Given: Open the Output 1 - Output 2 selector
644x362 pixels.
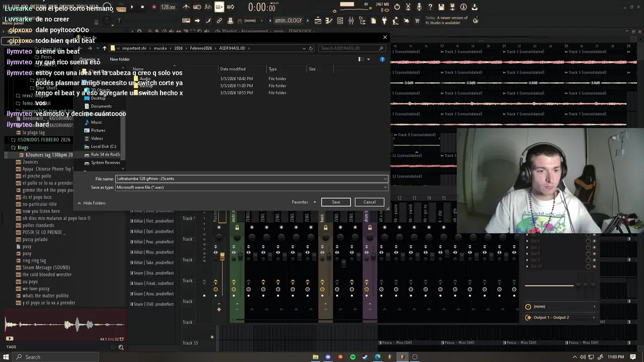Looking at the screenshot, I should (560, 317).
